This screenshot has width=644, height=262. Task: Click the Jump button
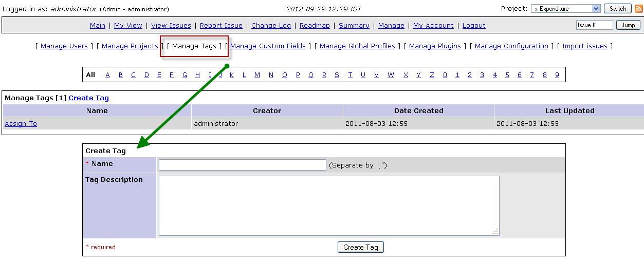click(x=628, y=25)
